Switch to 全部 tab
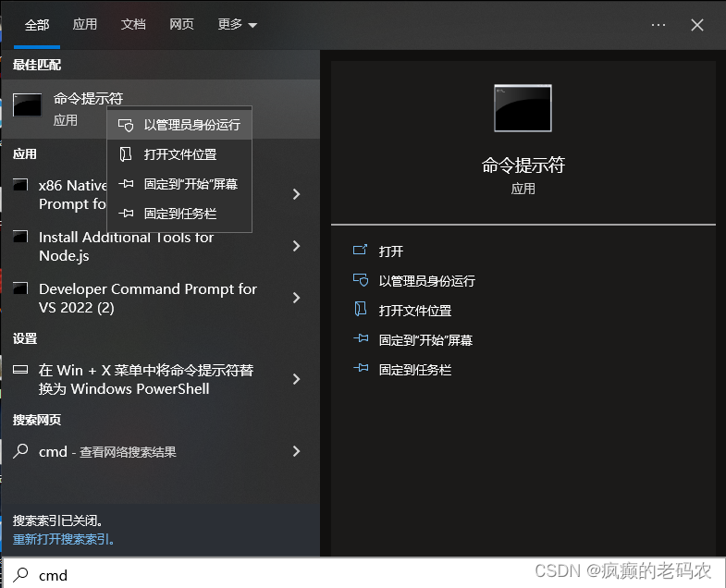Image resolution: width=726 pixels, height=588 pixels. tap(37, 25)
